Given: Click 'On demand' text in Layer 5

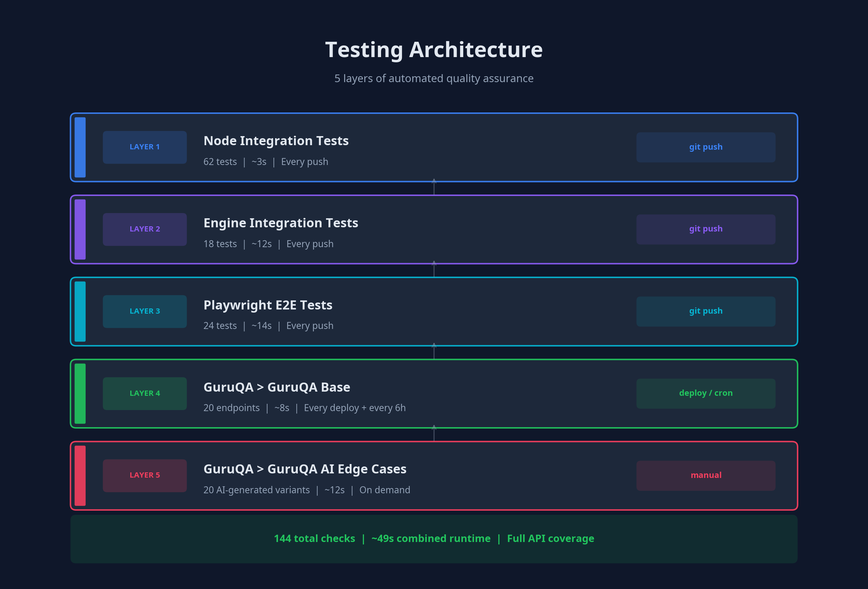Looking at the screenshot, I should pyautogui.click(x=385, y=490).
